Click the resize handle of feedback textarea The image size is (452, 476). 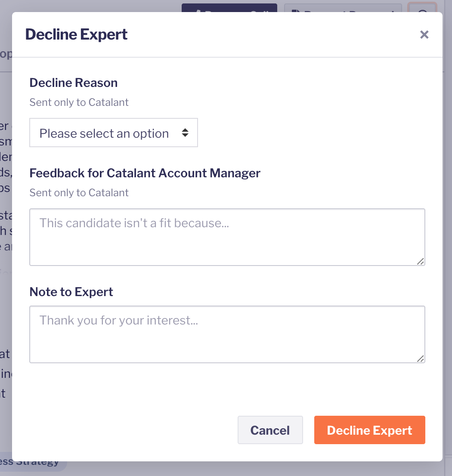tap(421, 261)
